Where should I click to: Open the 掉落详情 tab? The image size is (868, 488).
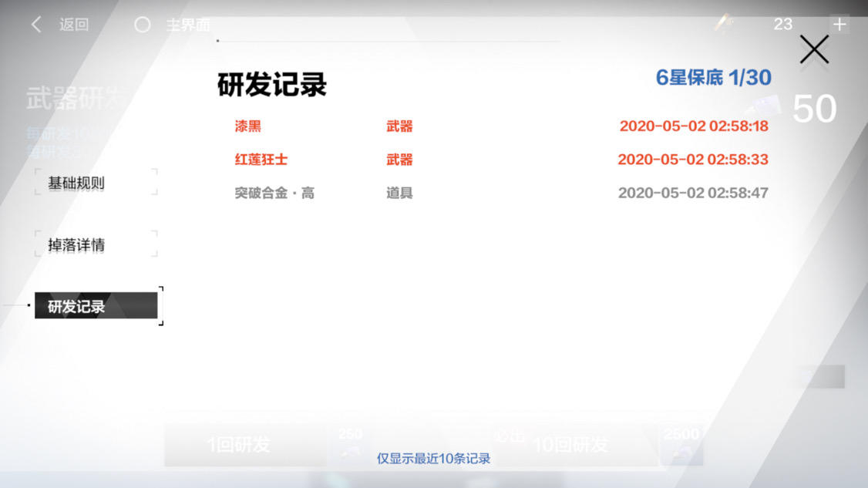[x=96, y=244]
